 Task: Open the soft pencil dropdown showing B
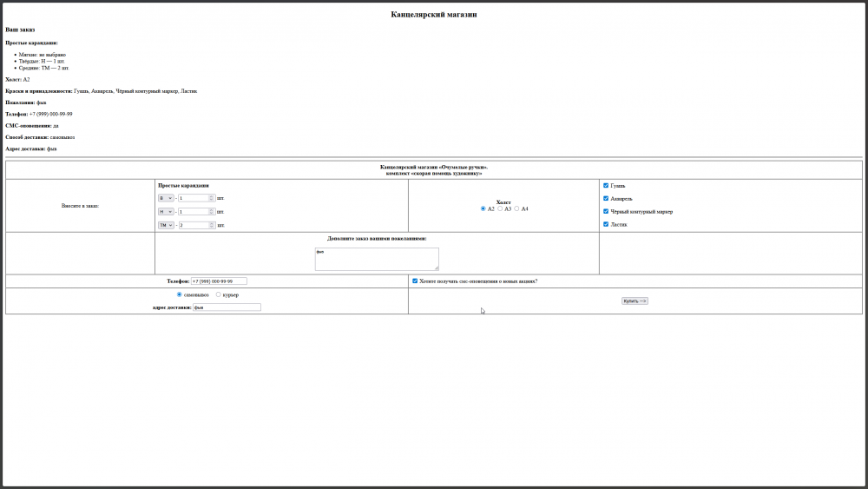coord(165,198)
